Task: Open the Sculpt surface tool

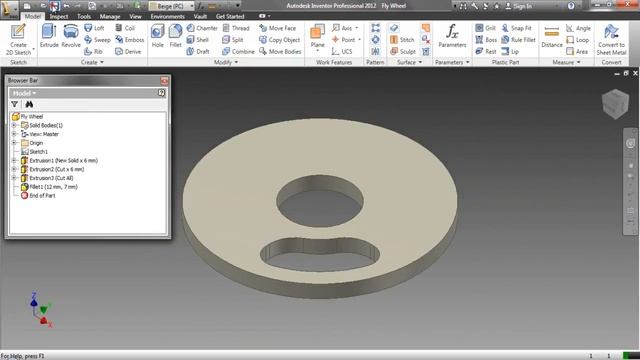Action: pos(403,52)
